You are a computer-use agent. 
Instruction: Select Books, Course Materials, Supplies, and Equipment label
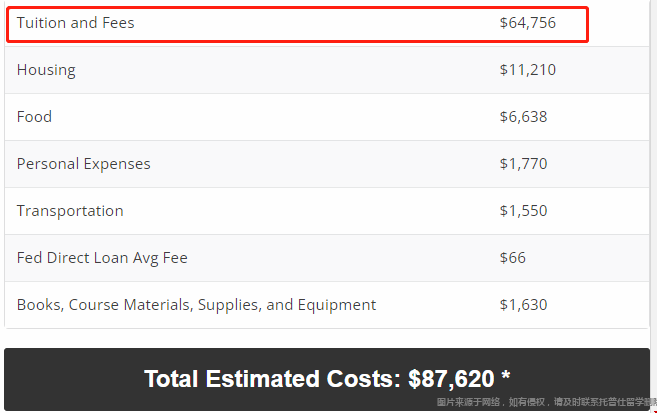(x=197, y=305)
